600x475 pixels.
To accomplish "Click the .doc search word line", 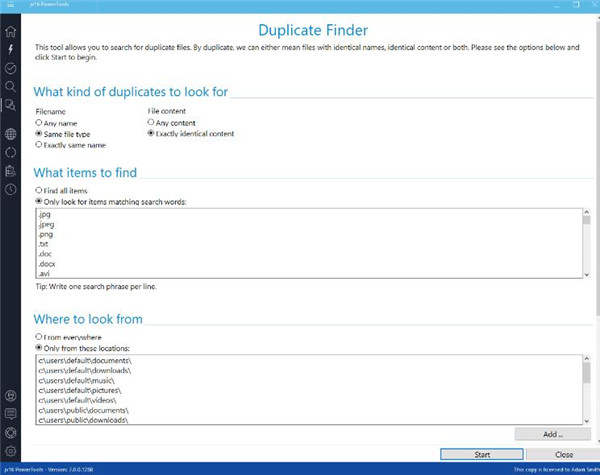I will click(x=45, y=254).
